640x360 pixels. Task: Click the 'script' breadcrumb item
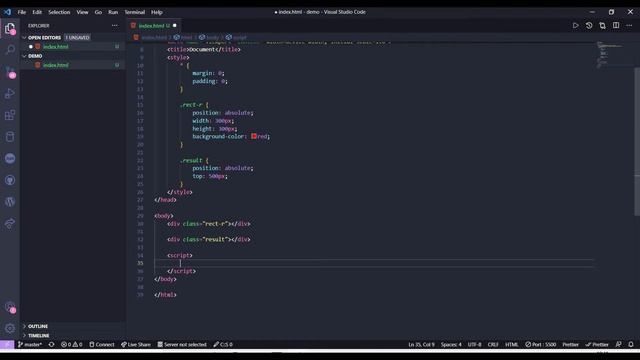pyautogui.click(x=236, y=37)
